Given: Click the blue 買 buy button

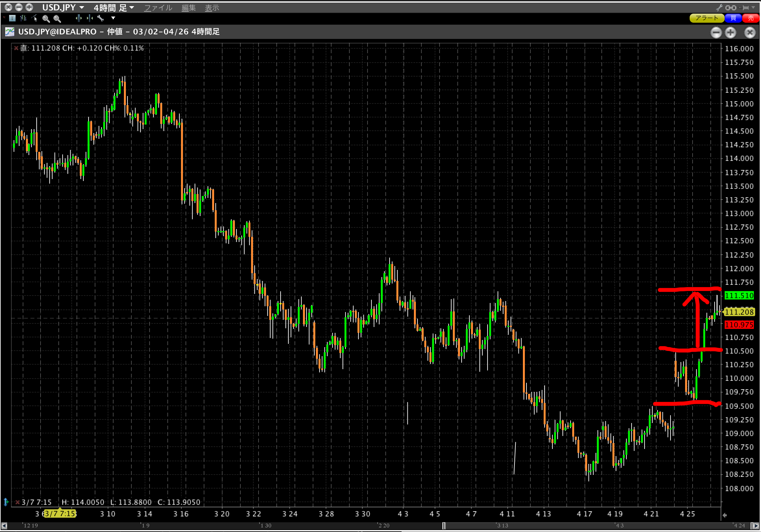Looking at the screenshot, I should (733, 18).
